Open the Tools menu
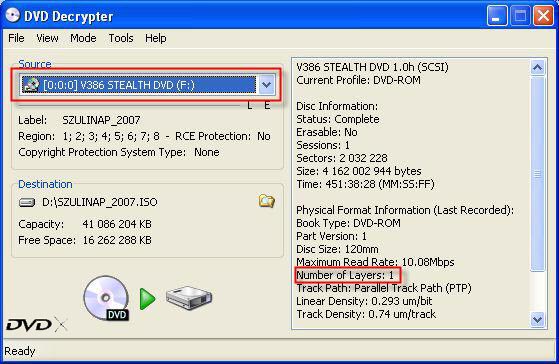559x364 pixels. (x=121, y=38)
